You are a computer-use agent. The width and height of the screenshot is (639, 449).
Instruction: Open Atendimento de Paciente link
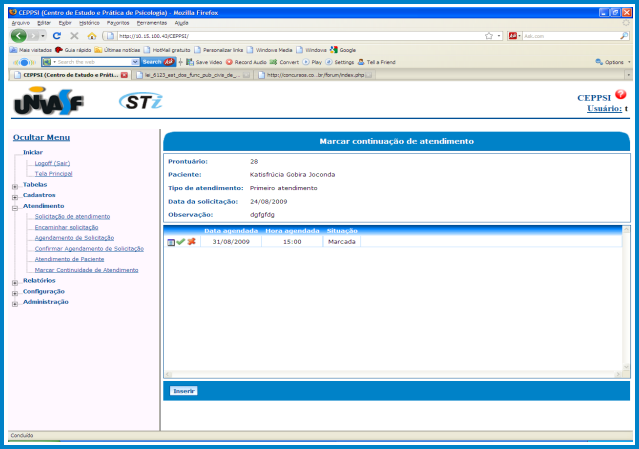coord(69,259)
